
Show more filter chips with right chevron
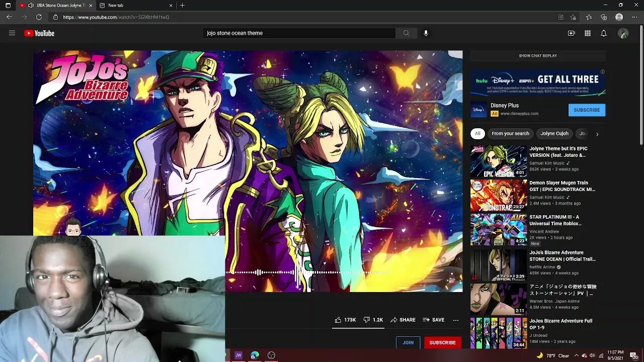tap(597, 134)
